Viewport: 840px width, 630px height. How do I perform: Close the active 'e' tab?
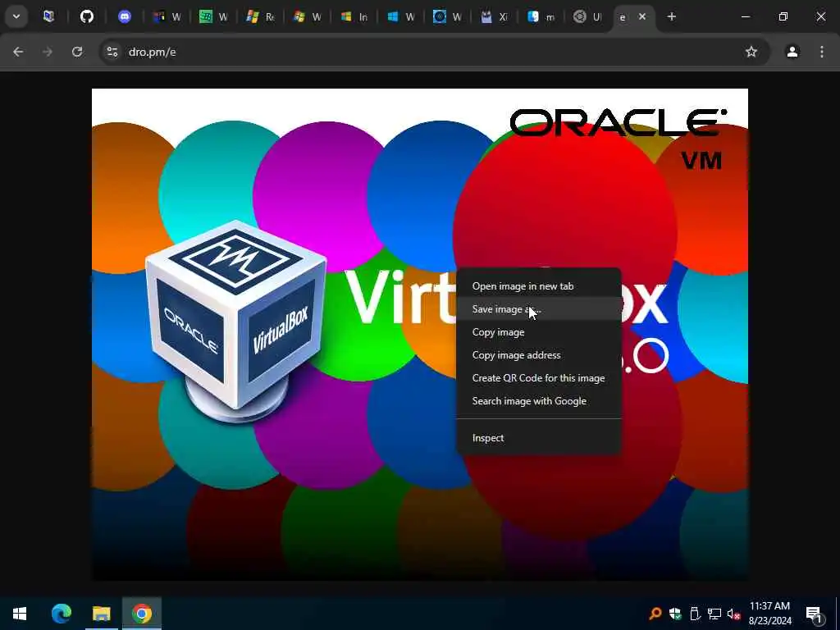(642, 16)
